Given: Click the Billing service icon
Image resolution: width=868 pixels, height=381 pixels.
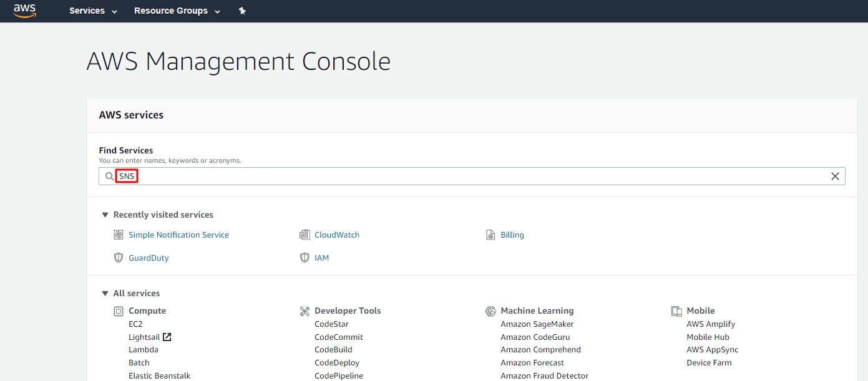Looking at the screenshot, I should (x=490, y=235).
